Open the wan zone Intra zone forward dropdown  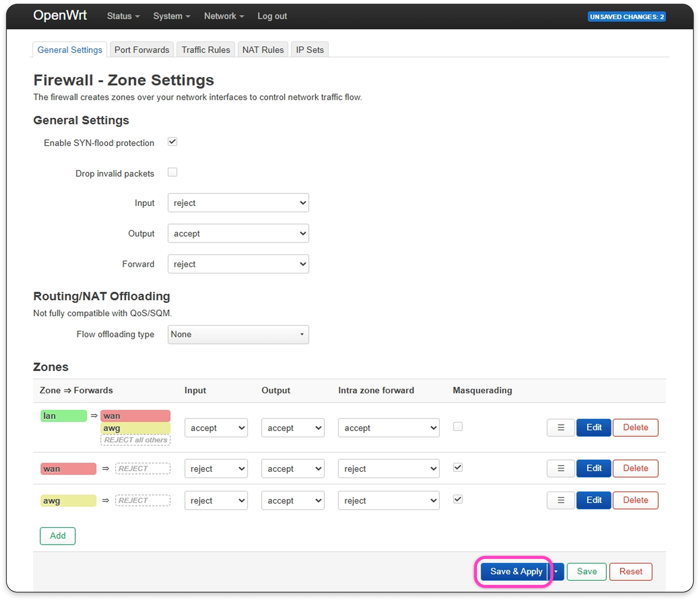(x=389, y=468)
